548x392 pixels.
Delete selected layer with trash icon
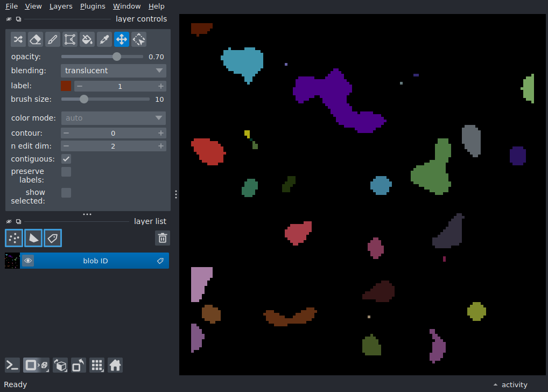pos(163,238)
